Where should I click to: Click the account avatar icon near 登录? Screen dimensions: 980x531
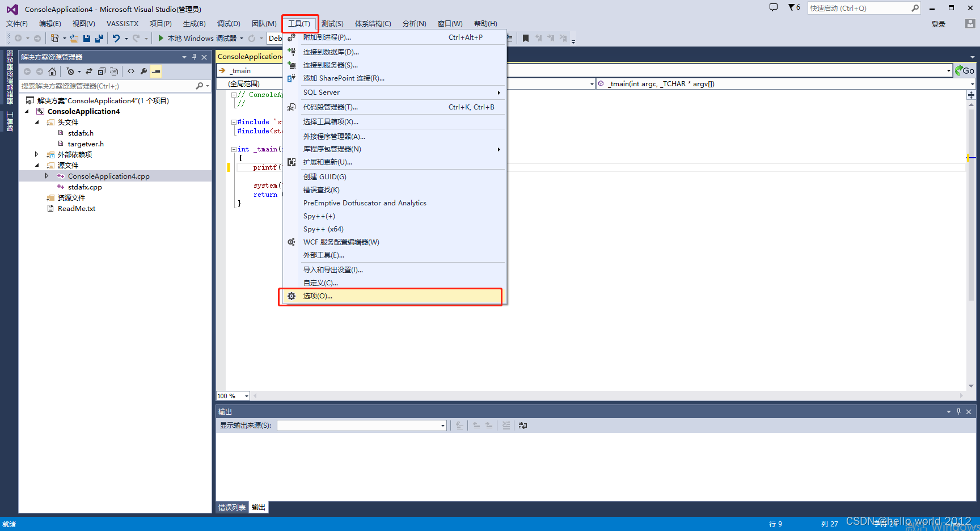coord(970,24)
